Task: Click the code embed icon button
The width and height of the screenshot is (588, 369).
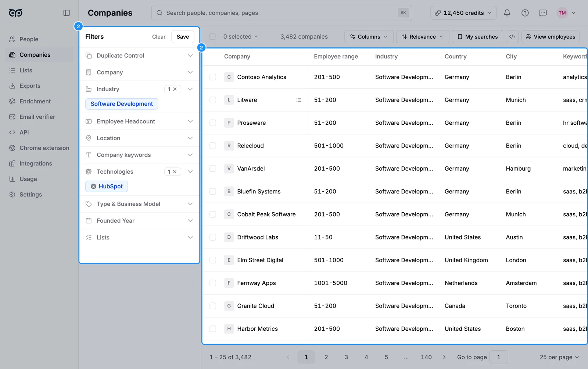Action: pyautogui.click(x=512, y=37)
